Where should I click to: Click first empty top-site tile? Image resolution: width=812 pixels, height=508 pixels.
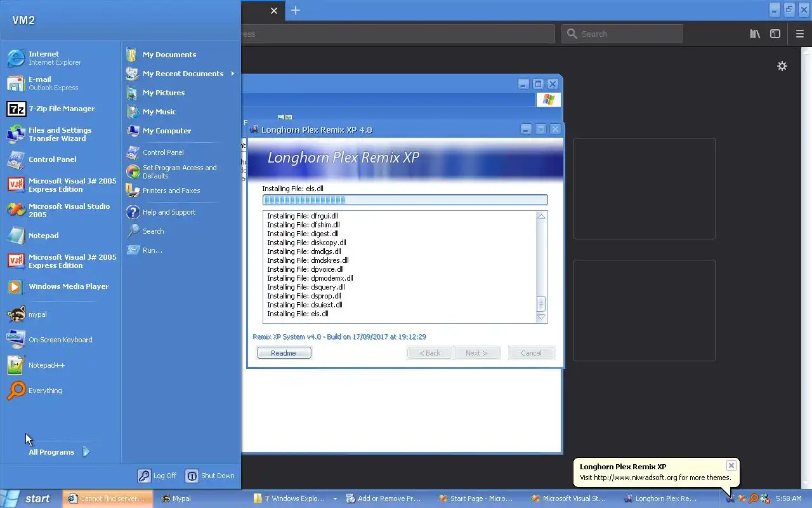[645, 189]
